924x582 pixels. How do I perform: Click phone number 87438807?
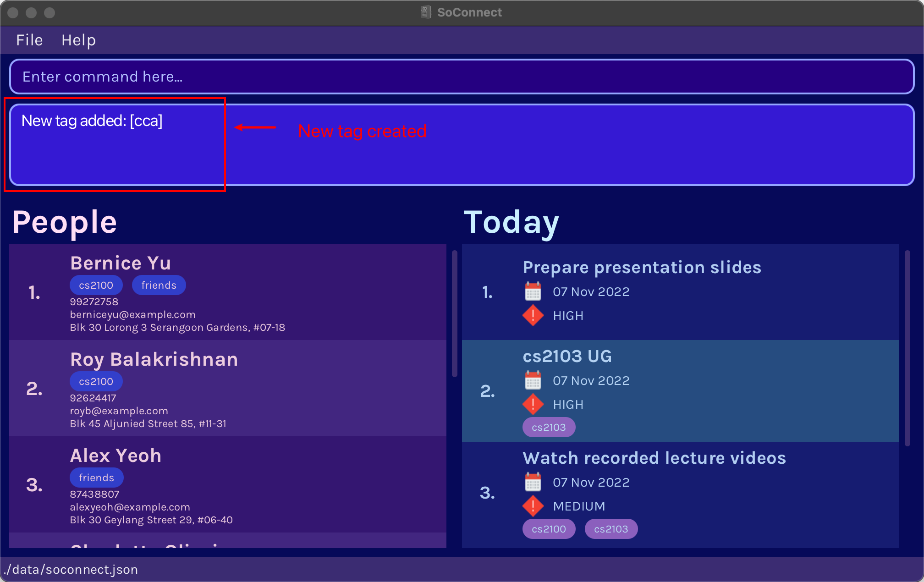click(94, 494)
